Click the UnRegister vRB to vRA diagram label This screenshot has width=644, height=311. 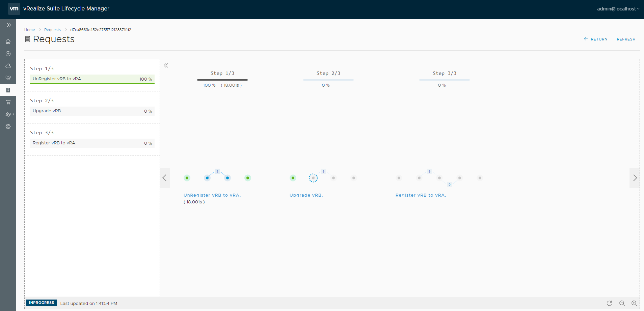tap(212, 195)
